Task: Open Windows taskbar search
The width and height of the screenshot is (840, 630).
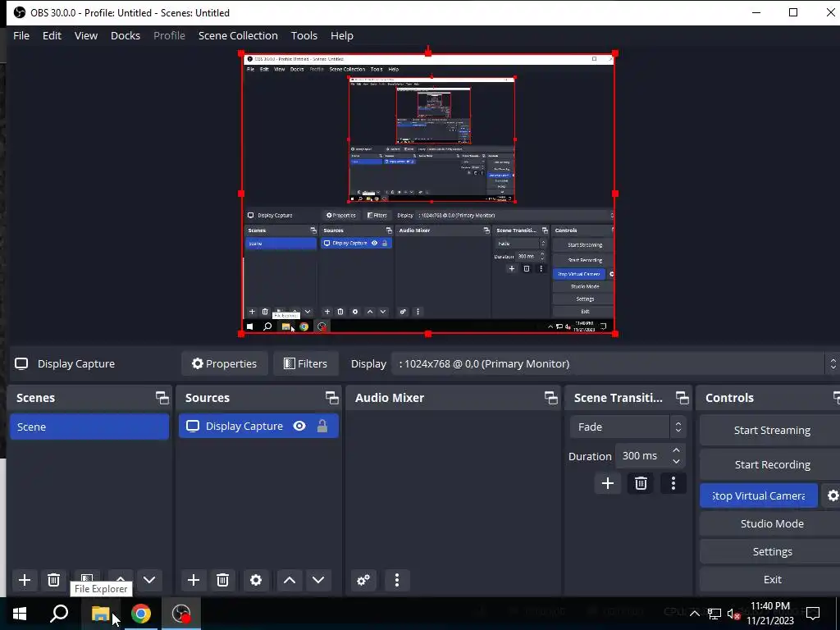Action: 59,614
